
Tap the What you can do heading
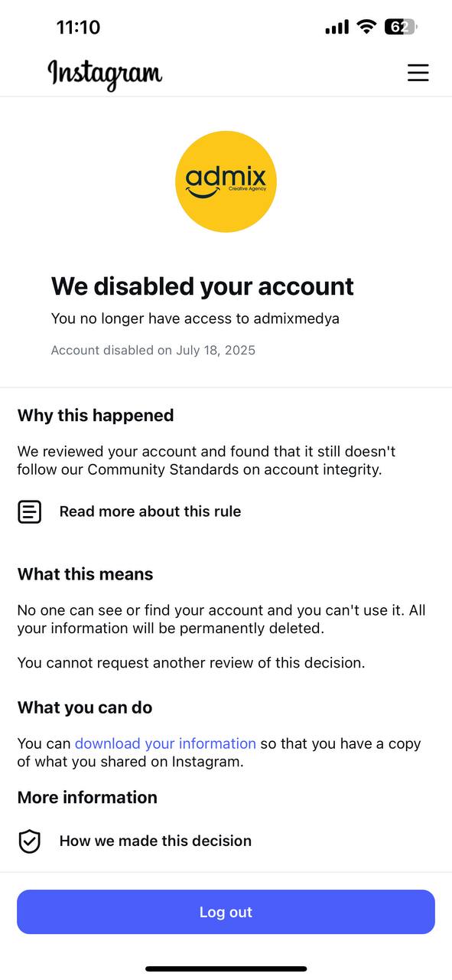(x=85, y=707)
